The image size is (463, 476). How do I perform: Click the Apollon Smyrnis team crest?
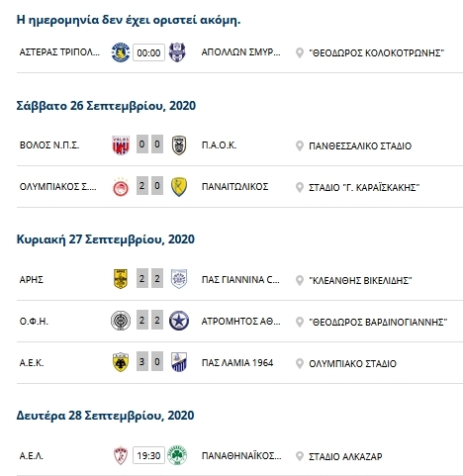click(177, 52)
